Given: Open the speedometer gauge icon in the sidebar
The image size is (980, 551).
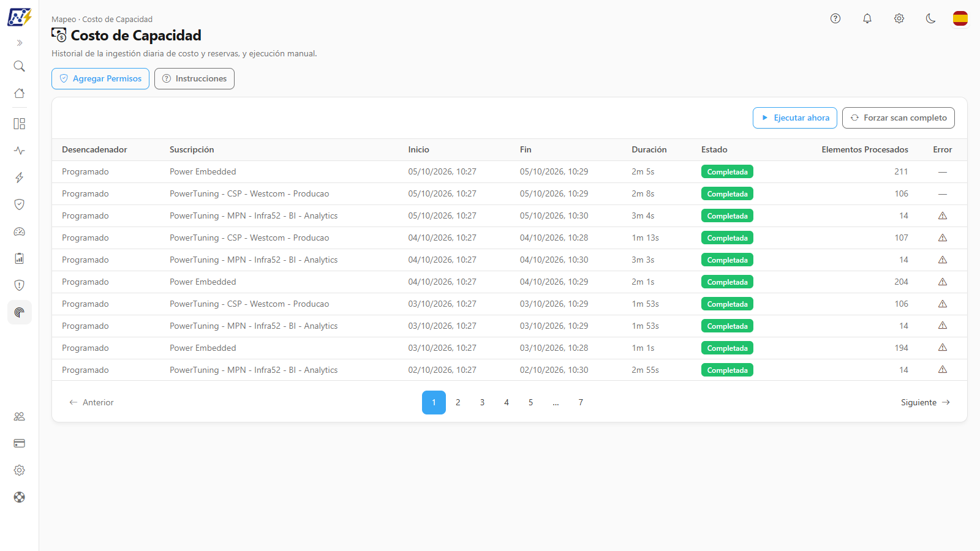Looking at the screenshot, I should click(20, 231).
